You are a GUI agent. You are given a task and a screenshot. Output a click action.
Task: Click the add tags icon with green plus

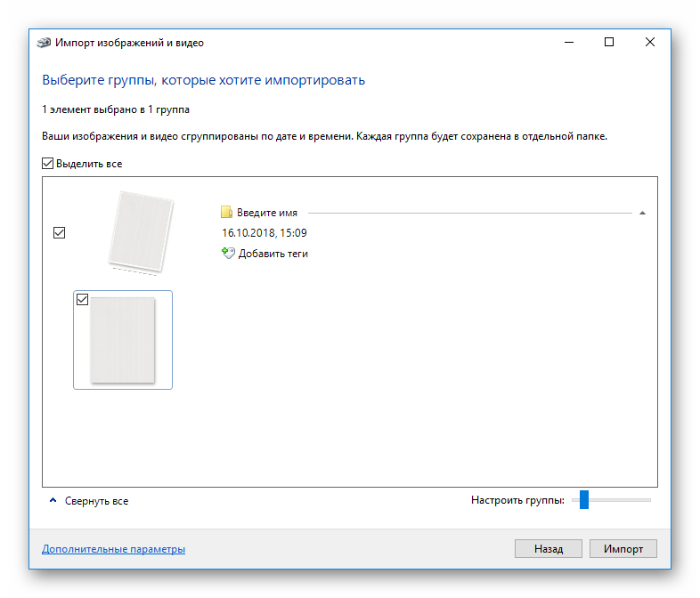point(228,254)
